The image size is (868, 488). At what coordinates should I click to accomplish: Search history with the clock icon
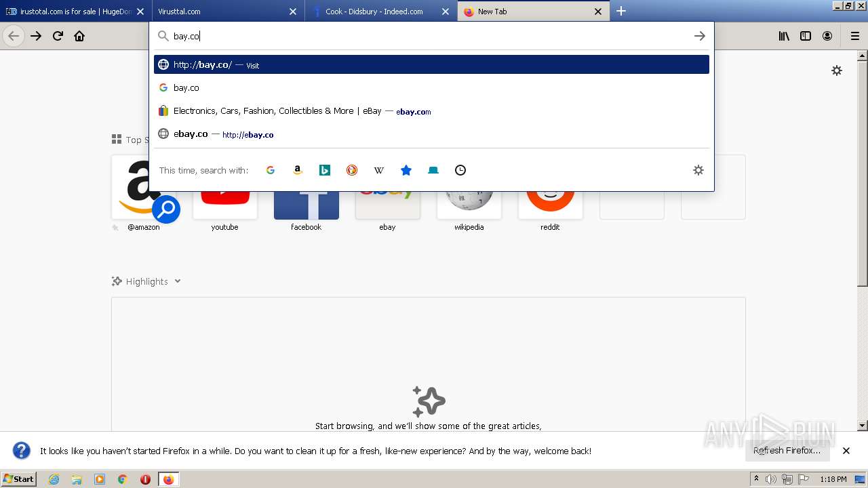[x=460, y=170]
